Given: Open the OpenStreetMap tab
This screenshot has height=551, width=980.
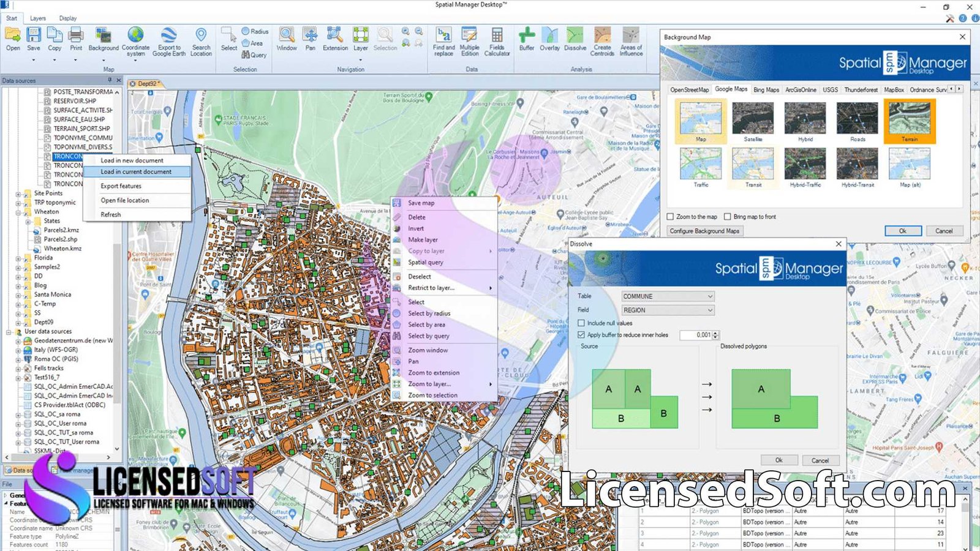Looking at the screenshot, I should point(689,90).
